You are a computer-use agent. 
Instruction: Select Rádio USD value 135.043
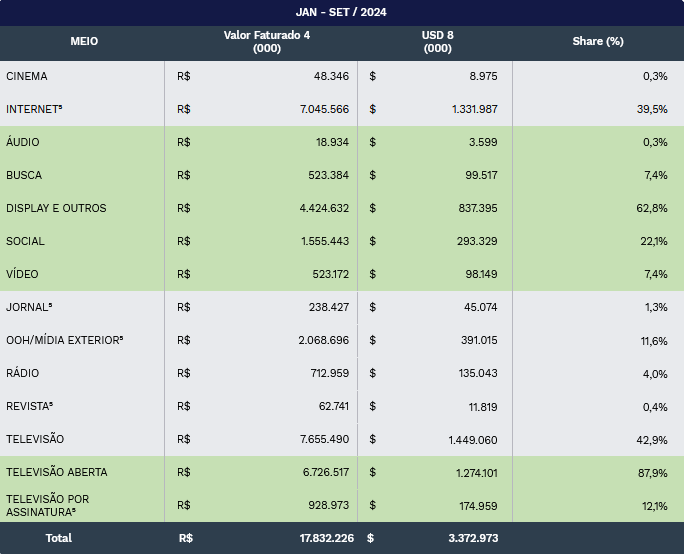[478, 373]
